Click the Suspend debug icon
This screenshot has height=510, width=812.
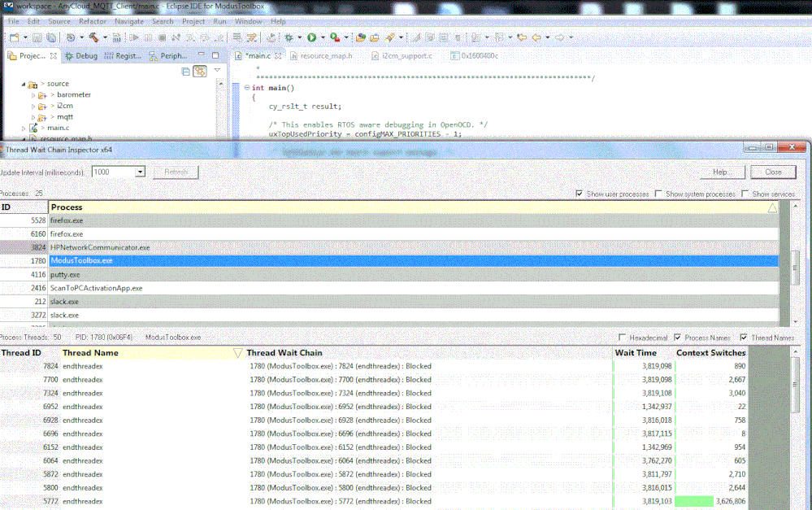(x=148, y=37)
